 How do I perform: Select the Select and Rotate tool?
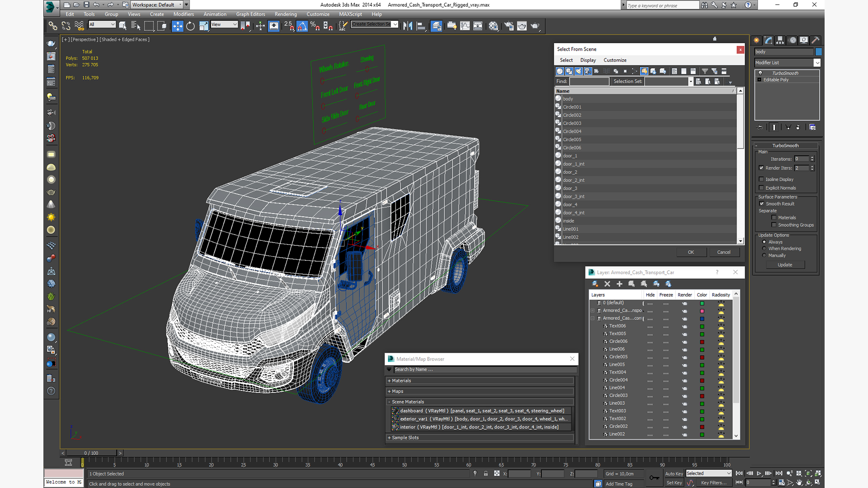pos(190,26)
